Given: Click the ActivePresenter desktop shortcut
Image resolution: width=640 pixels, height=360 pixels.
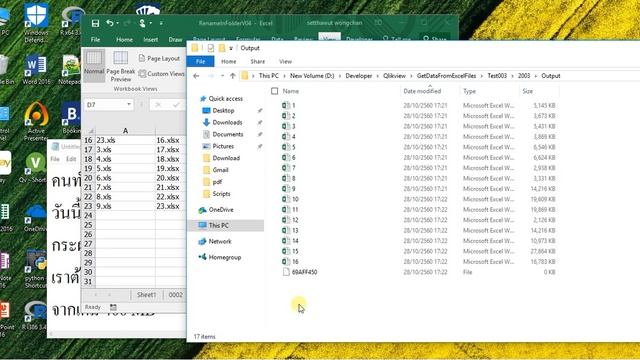Looking at the screenshot, I should click(36, 122).
